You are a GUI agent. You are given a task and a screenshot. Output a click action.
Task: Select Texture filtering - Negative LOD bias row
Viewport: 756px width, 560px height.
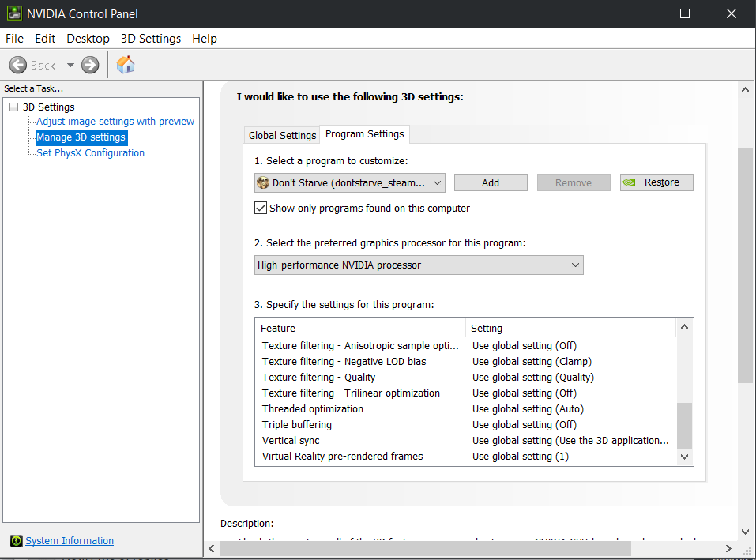coord(466,362)
